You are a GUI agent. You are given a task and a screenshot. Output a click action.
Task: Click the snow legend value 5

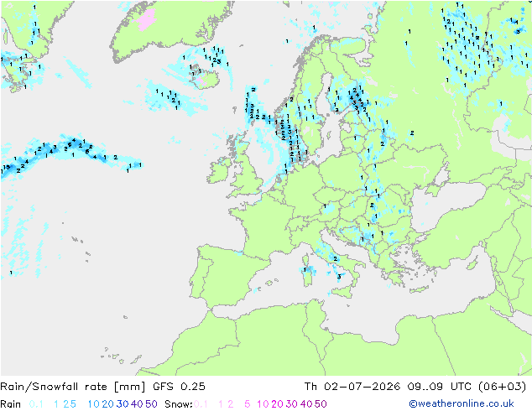[248, 404]
